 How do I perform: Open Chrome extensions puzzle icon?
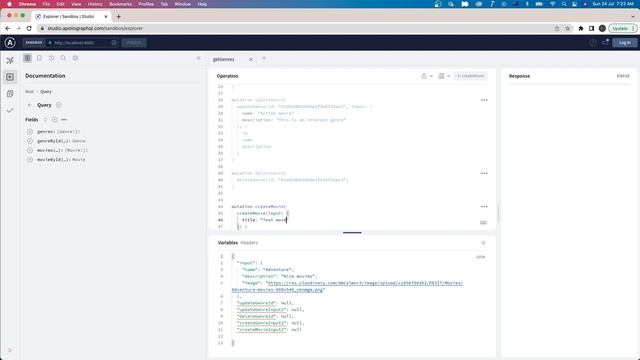581,29
